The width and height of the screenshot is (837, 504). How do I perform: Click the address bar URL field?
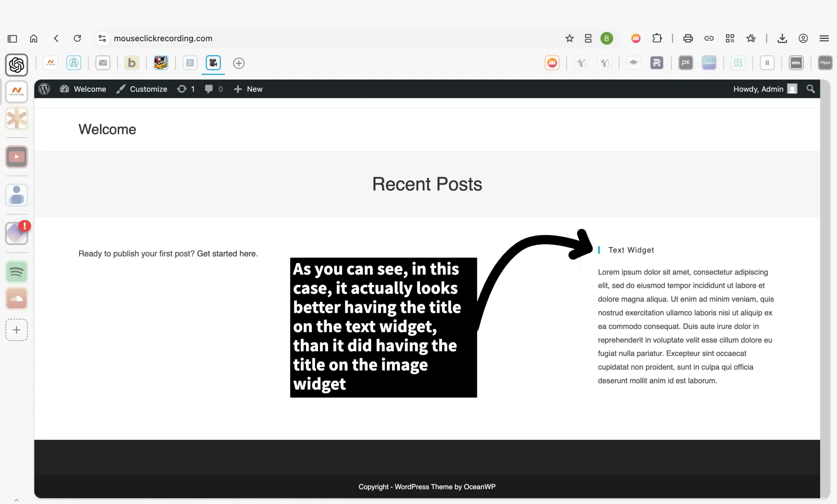coord(163,38)
